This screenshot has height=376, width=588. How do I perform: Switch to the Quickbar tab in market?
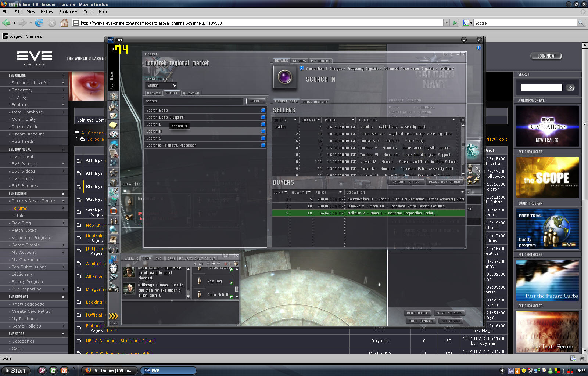(x=191, y=93)
